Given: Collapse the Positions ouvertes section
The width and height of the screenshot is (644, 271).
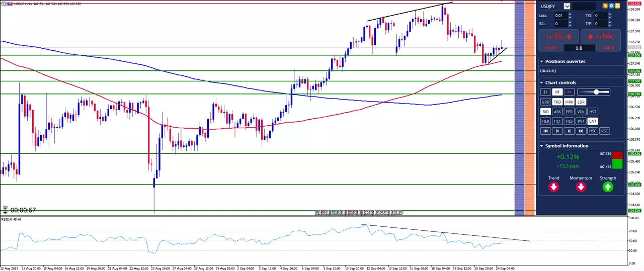Looking at the screenshot, I should 541,61.
